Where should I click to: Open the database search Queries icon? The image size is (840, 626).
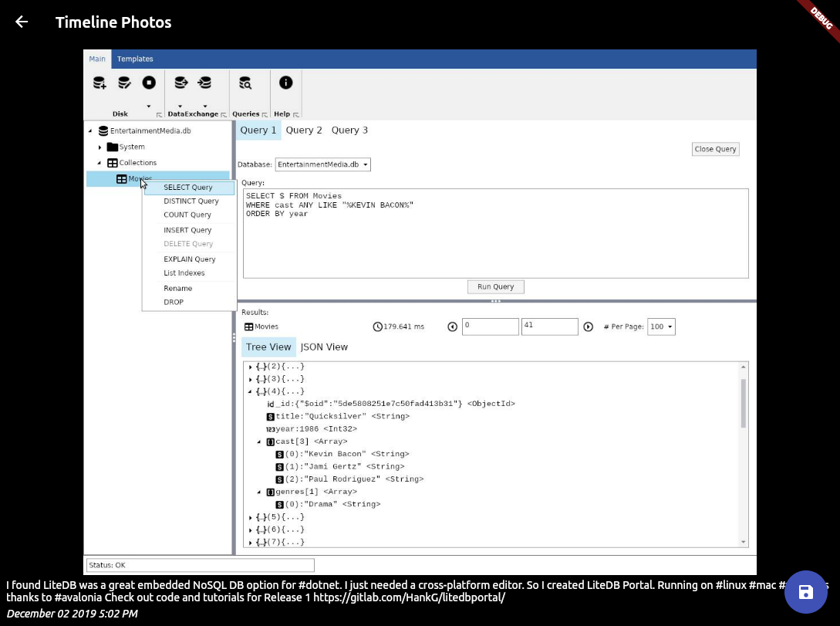tap(245, 83)
